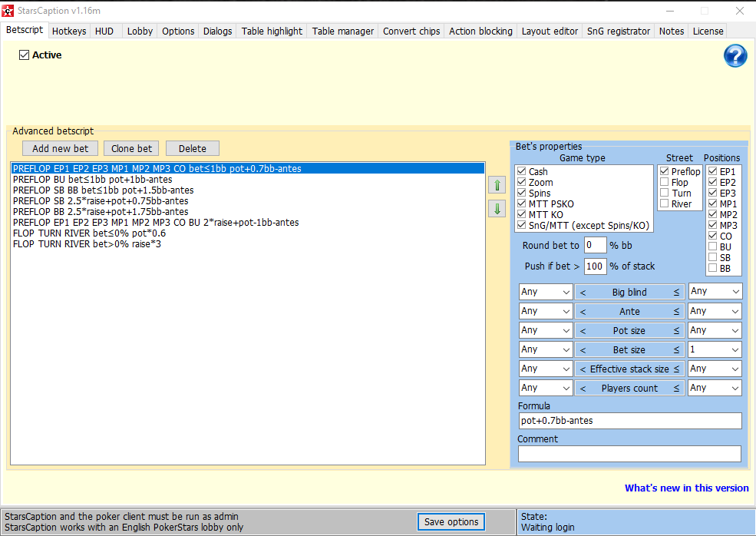Move selected bet up with green arrow

pos(497,185)
